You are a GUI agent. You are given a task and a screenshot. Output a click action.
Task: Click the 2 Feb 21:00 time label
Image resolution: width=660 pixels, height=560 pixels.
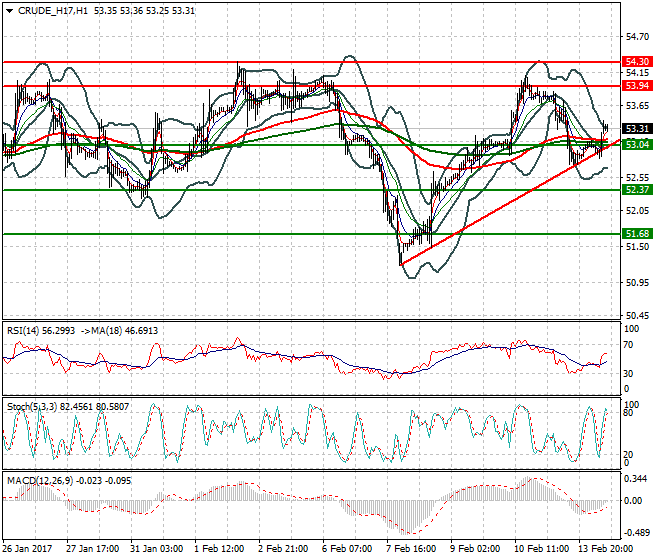(x=283, y=549)
